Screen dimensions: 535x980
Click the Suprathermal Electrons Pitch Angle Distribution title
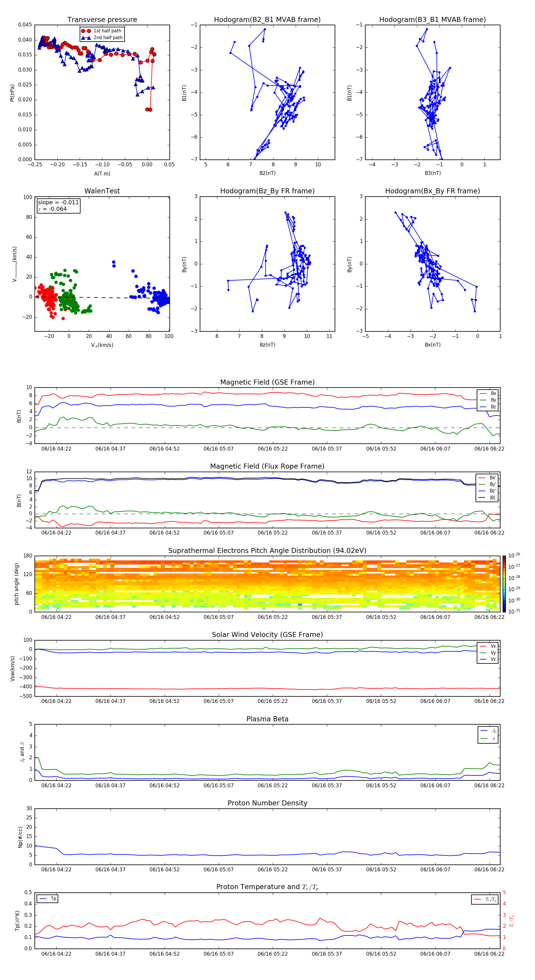[267, 551]
